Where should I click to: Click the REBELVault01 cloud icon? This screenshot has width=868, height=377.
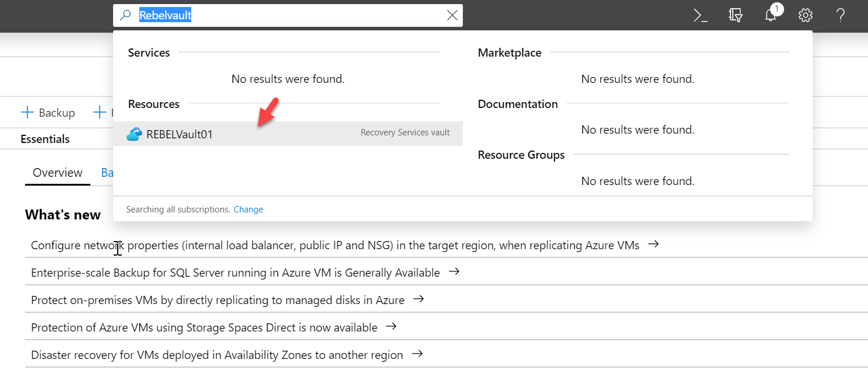[134, 134]
